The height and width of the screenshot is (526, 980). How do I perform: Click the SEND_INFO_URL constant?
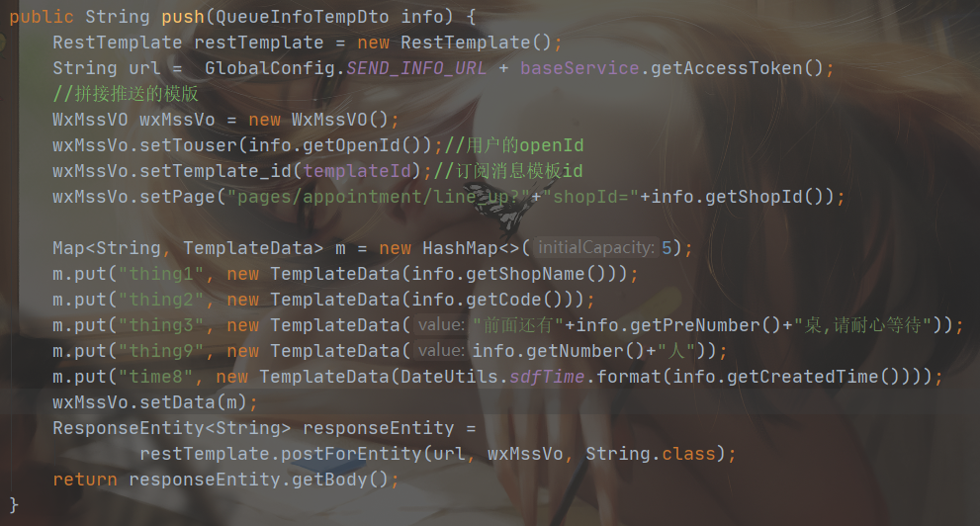pos(416,68)
